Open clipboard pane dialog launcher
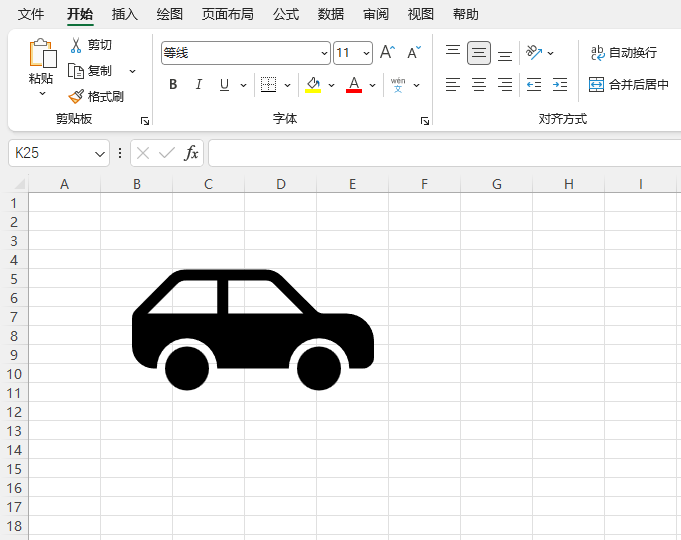Screen dimensions: 681x540 click(145, 121)
